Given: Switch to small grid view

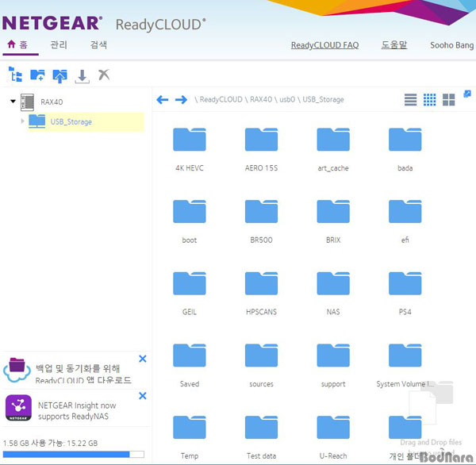Looking at the screenshot, I should 429,100.
